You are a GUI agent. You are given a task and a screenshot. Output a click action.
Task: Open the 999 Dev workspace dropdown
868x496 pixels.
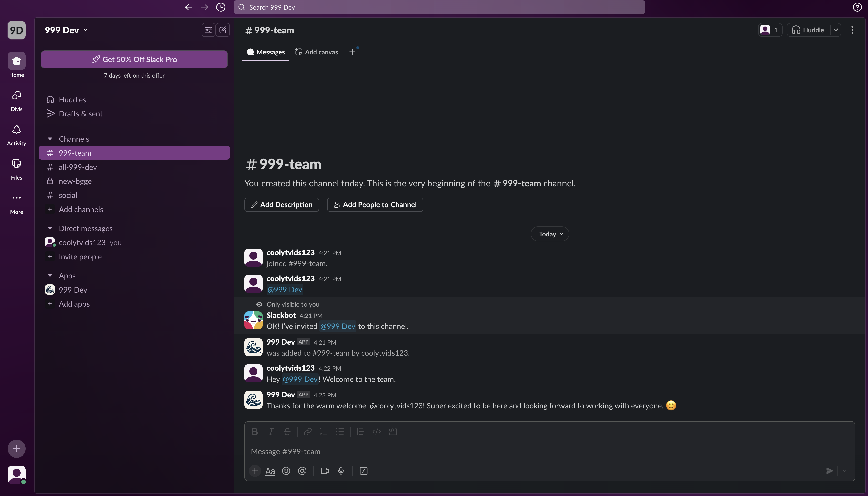click(66, 30)
